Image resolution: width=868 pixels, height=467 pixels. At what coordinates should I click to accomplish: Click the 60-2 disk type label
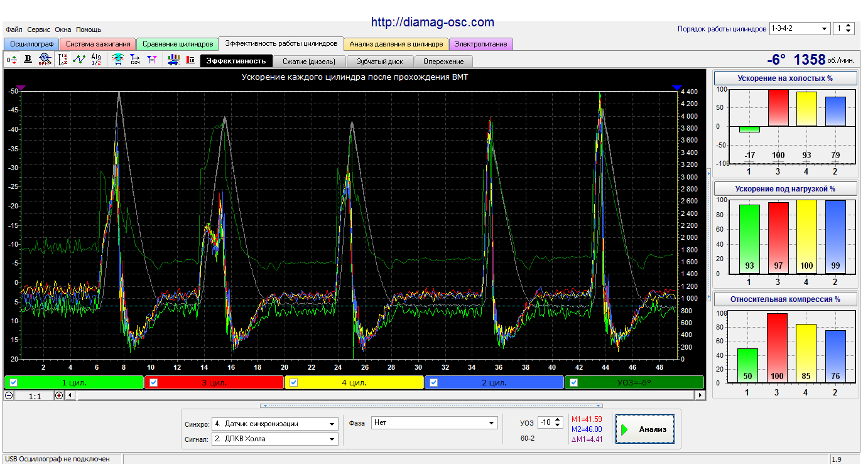point(528,438)
